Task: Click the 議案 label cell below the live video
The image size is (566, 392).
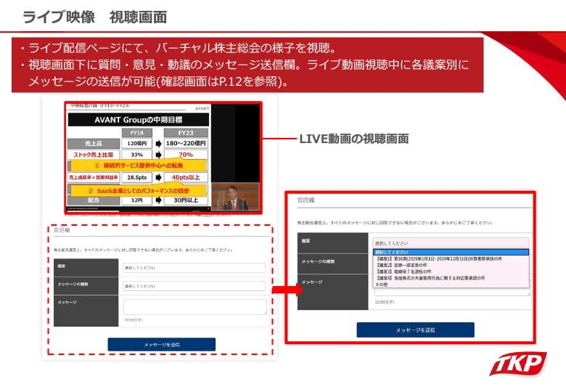Action: click(86, 267)
